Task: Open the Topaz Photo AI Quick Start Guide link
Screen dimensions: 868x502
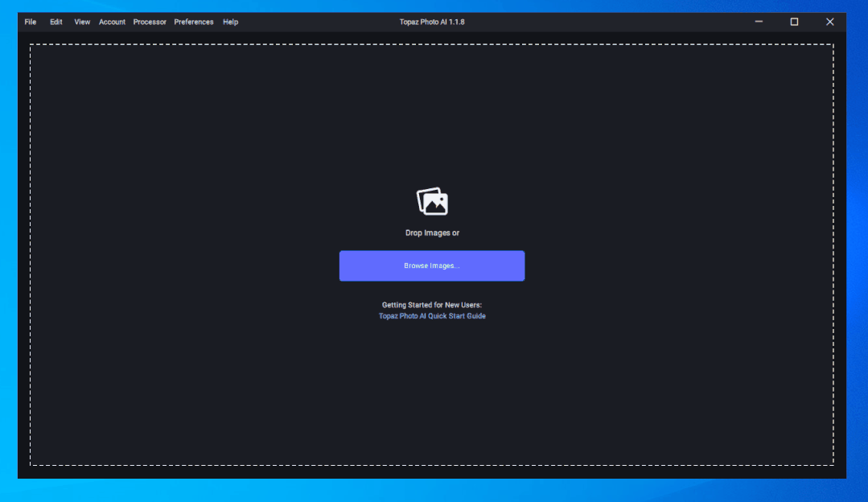Action: click(x=432, y=316)
